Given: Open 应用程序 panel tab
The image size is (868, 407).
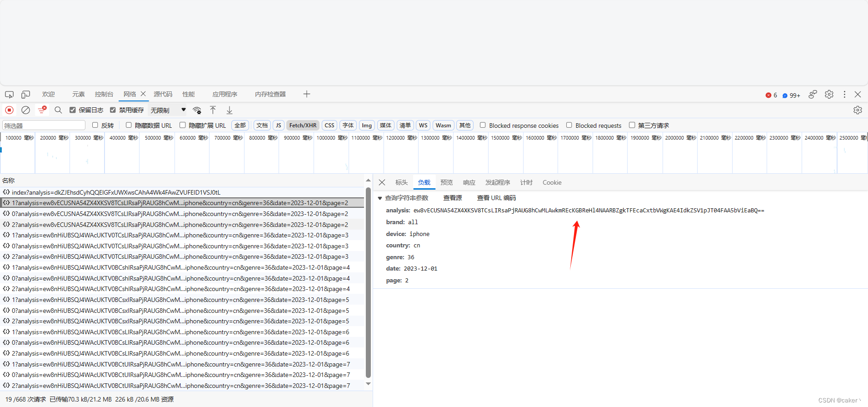Looking at the screenshot, I should coord(225,94).
